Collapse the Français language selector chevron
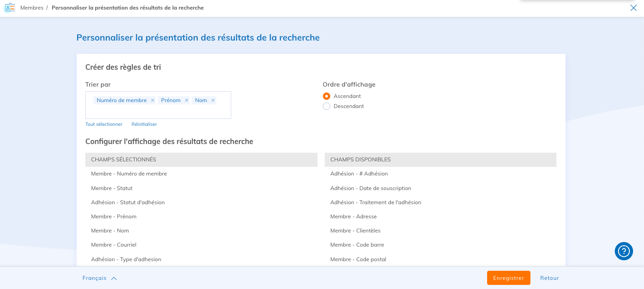Screen dimensions: 644x289 tap(113, 278)
